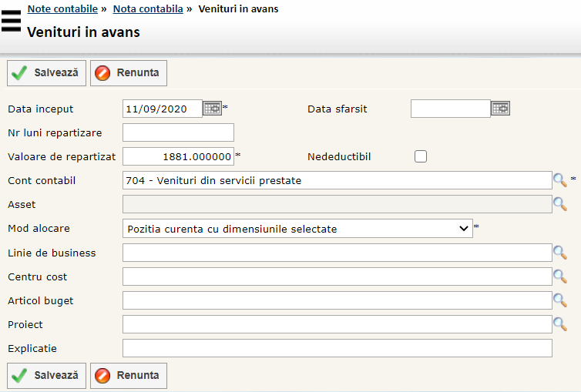Navigate to Nota contabila breadcrumb link
This screenshot has height=392, width=581.
148,9
